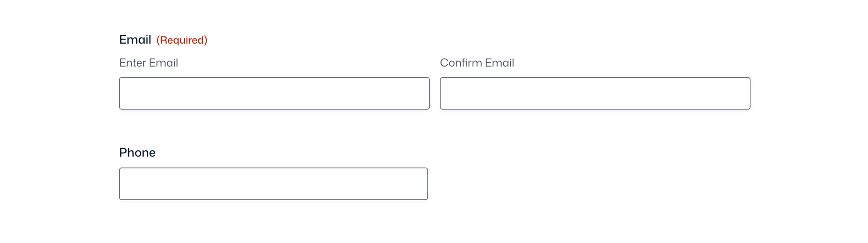Select the box under "Enter Email"
The width and height of the screenshot is (868, 243).
pyautogui.click(x=274, y=93)
